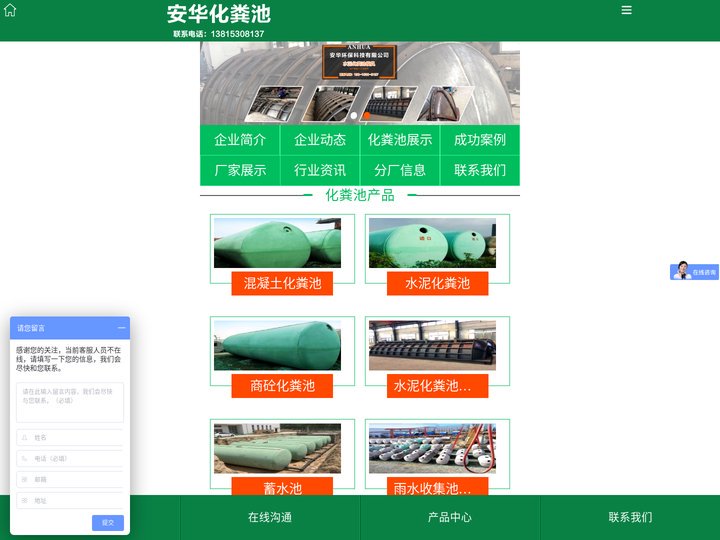
Task: Open the 混凝土化粪池 product photo
Action: [x=277, y=243]
